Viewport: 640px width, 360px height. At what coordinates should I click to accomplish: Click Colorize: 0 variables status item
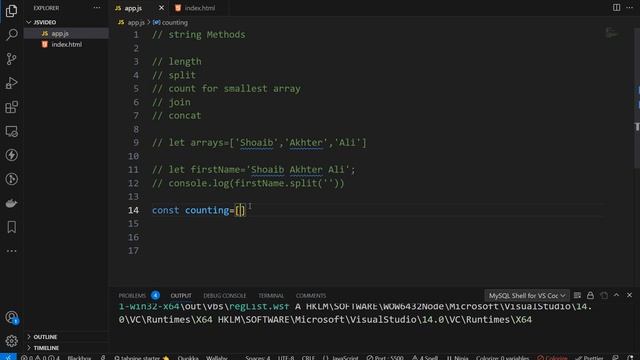pyautogui.click(x=502, y=357)
